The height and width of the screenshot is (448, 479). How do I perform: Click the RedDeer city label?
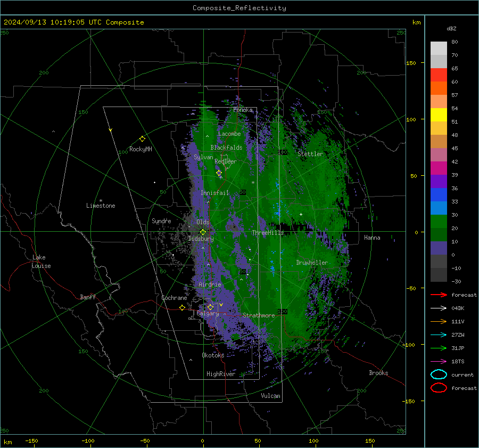tap(226, 161)
